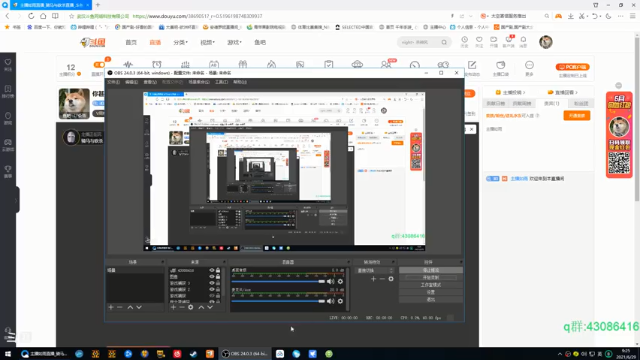Toggle the orange switch in streamer toolbar
The width and height of the screenshot is (640, 360).
click(99, 64)
